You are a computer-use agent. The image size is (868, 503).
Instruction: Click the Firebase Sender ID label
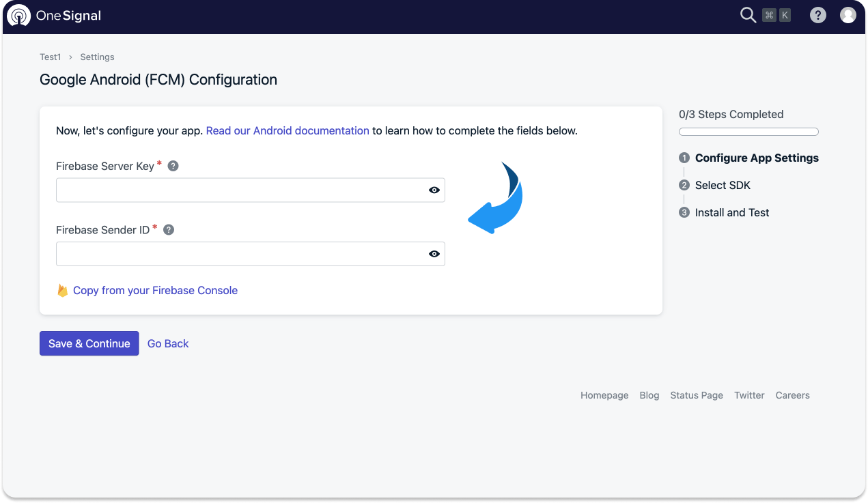[102, 230]
